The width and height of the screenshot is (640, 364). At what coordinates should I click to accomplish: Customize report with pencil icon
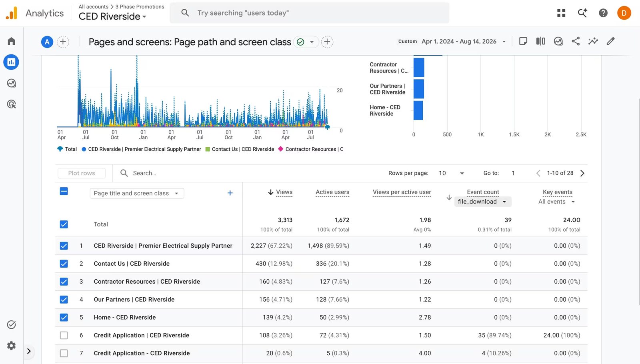click(611, 41)
